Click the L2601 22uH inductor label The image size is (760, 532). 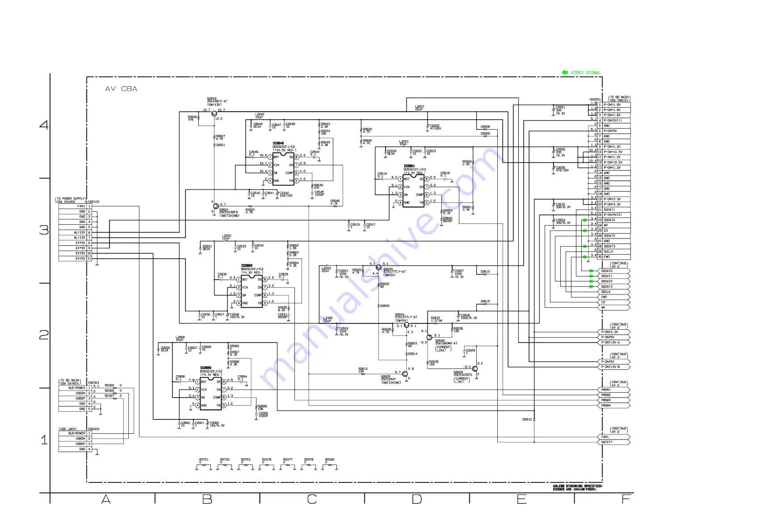click(420, 108)
